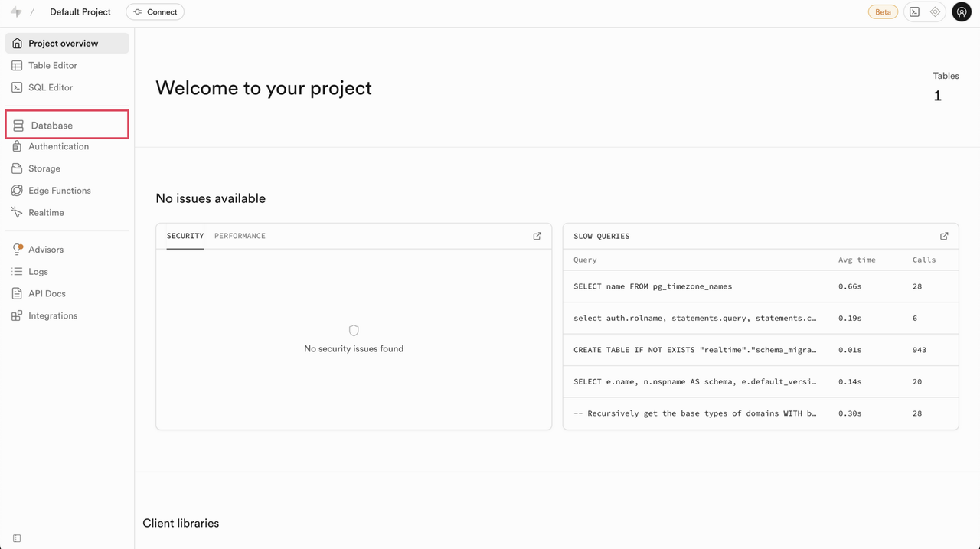
Task: Open the SQL Editor in sidebar
Action: coord(51,87)
